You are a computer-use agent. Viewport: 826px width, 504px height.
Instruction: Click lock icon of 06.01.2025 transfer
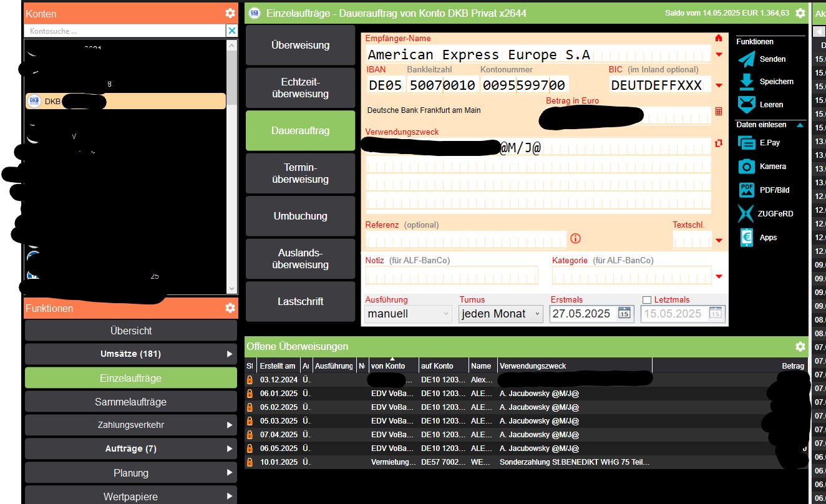click(250, 394)
